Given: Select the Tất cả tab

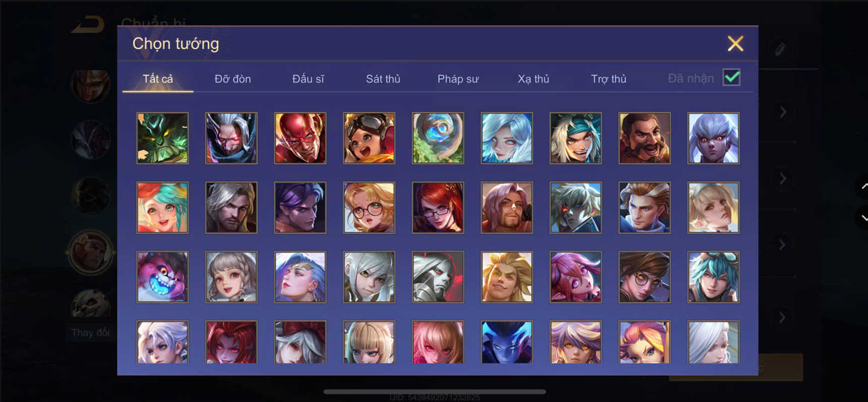Looking at the screenshot, I should click(x=158, y=79).
